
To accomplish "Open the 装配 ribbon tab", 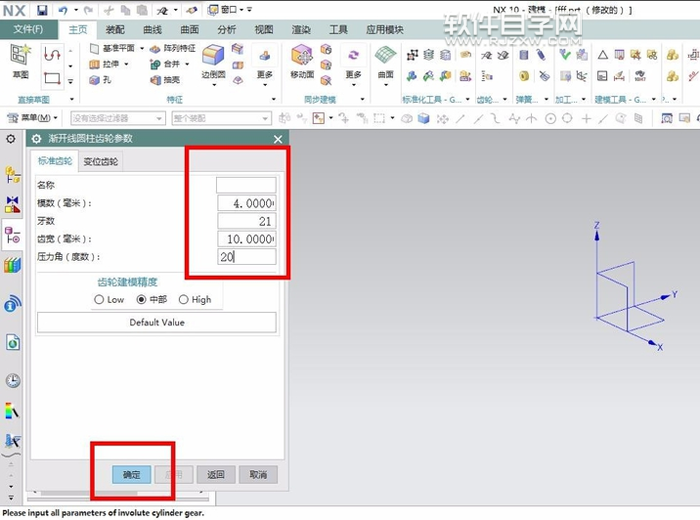I will [115, 30].
